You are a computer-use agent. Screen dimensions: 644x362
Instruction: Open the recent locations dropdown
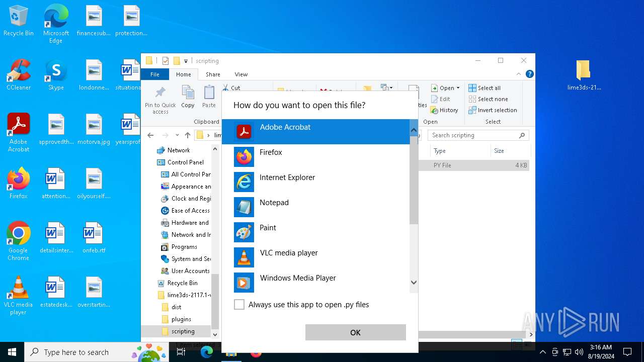(x=177, y=135)
